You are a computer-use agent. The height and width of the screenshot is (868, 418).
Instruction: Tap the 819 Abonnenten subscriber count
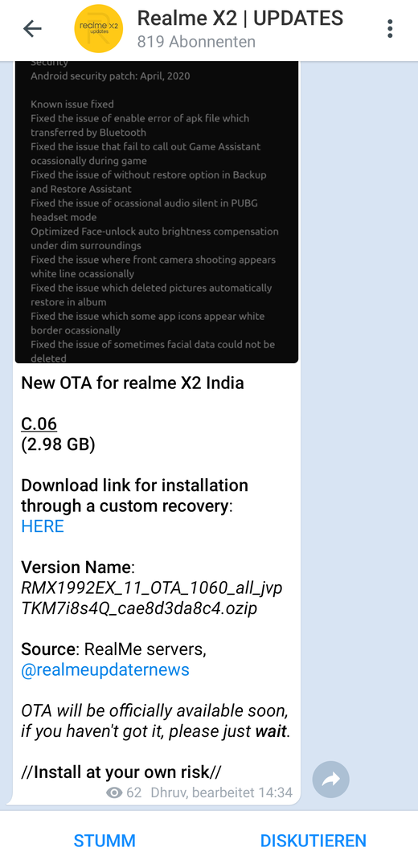[x=197, y=42]
